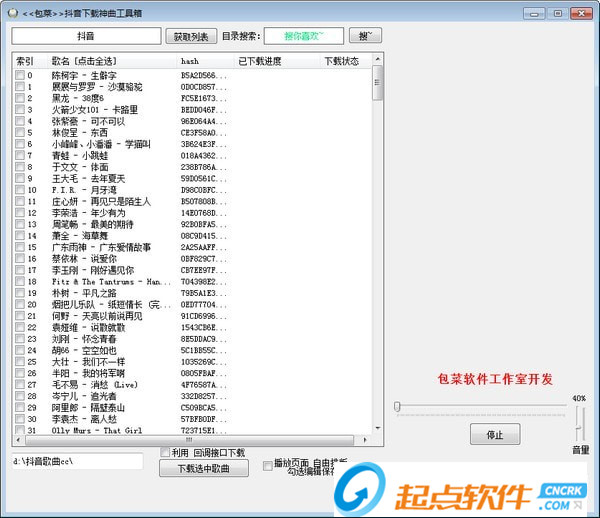Select Fitz & The Tantrums song row
Screen dimensions: 600x518
(x=111, y=282)
